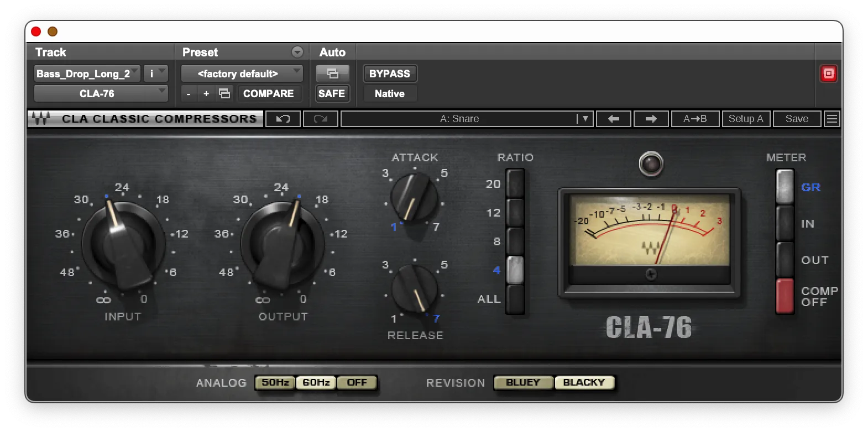Click the Setup A button
868x432 pixels.
(746, 119)
